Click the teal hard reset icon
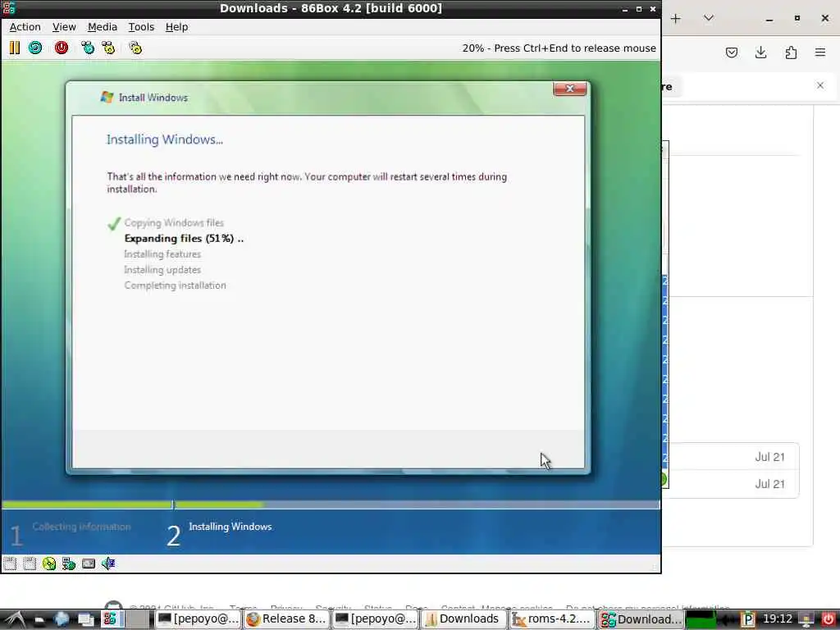Viewport: 840px width, 630px height. [x=35, y=48]
